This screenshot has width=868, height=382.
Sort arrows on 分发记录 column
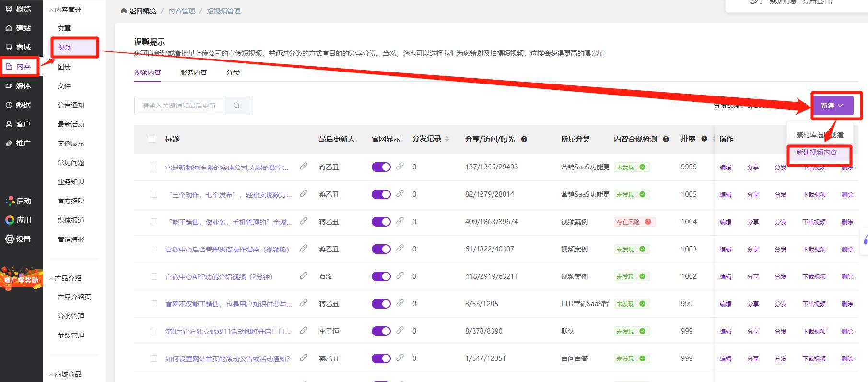click(447, 139)
